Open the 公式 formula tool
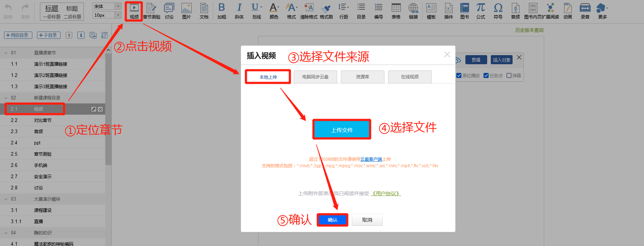 click(480, 11)
